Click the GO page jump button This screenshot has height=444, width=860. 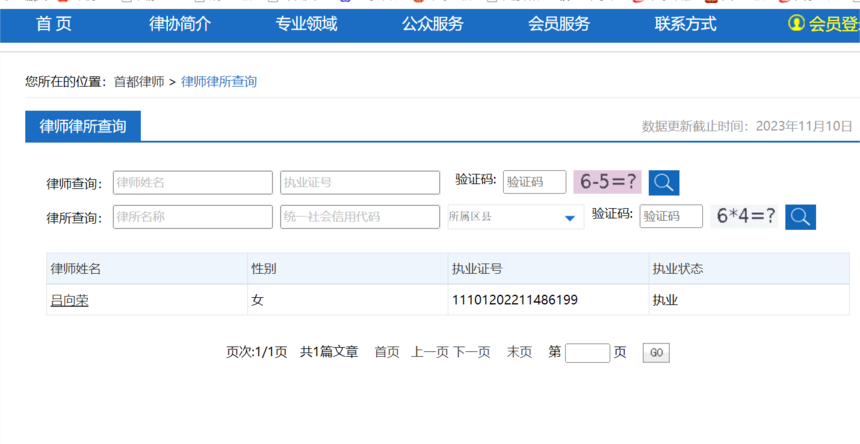[656, 353]
